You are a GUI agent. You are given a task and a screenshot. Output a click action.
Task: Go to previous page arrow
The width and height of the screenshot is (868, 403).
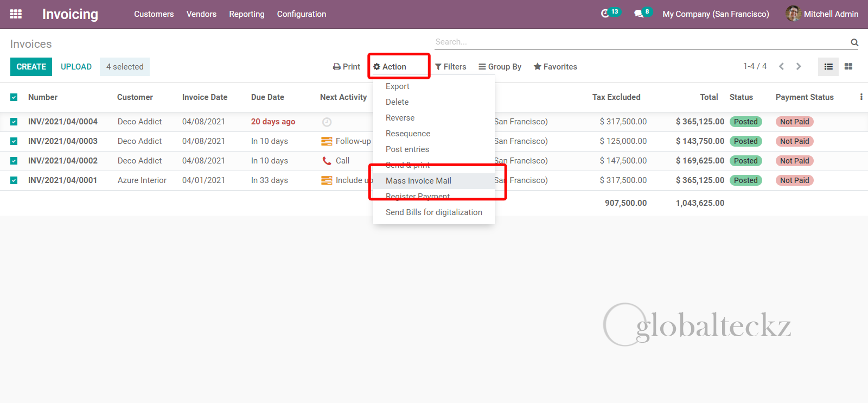tap(781, 66)
